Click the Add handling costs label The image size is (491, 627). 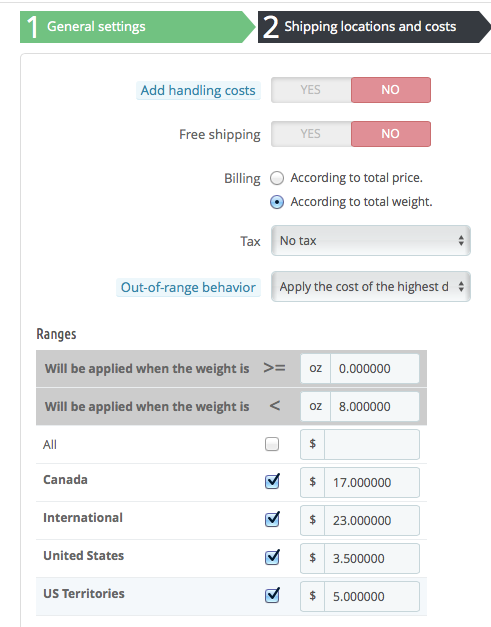pos(198,90)
